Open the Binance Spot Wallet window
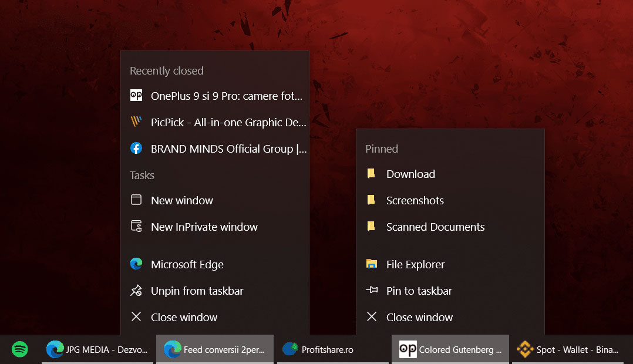 click(x=567, y=349)
